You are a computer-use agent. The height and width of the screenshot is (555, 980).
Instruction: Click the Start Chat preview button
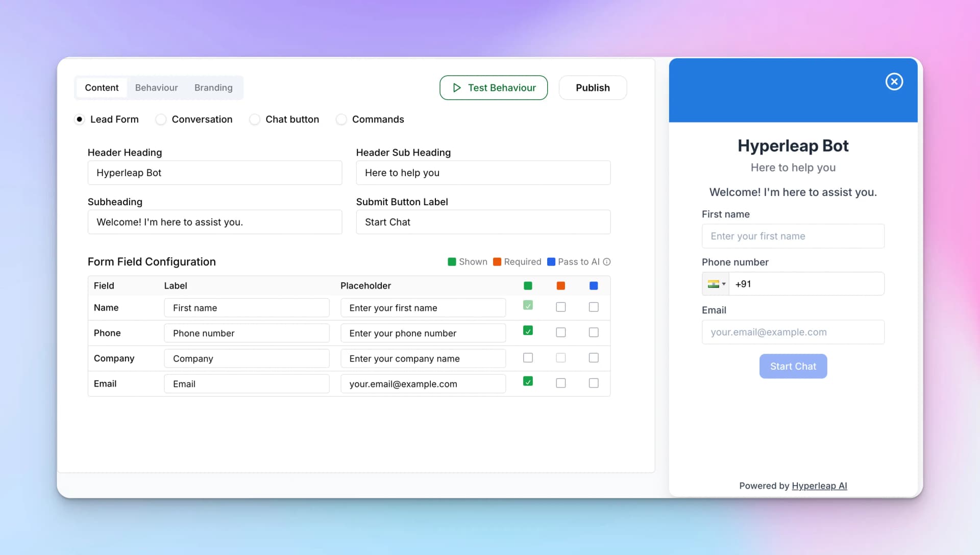tap(793, 367)
